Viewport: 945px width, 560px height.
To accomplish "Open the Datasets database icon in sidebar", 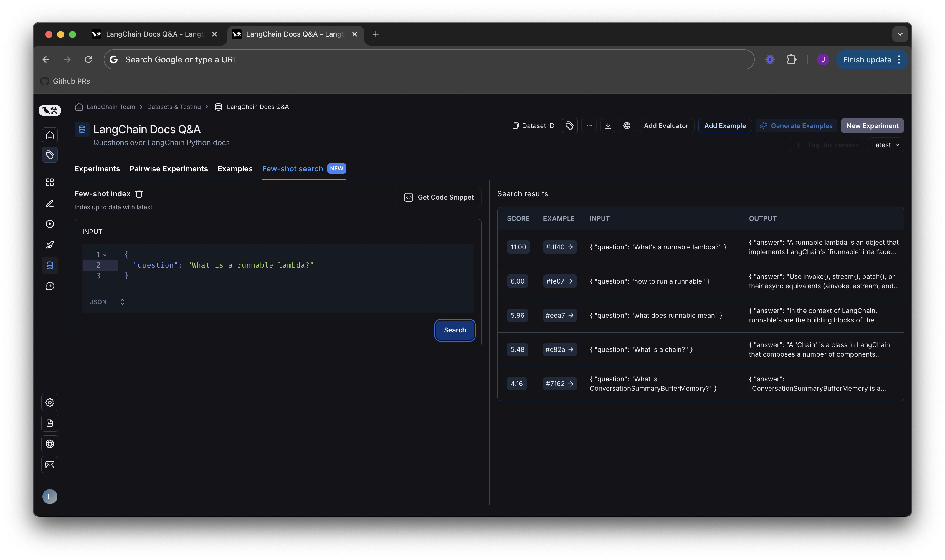I will tap(50, 265).
